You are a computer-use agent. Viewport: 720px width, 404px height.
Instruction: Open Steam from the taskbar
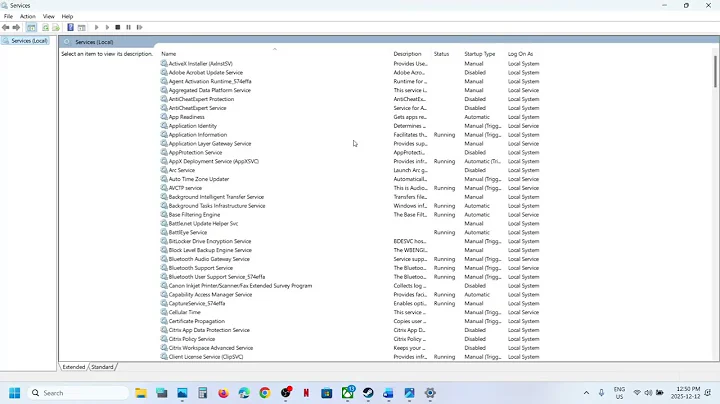point(368,393)
